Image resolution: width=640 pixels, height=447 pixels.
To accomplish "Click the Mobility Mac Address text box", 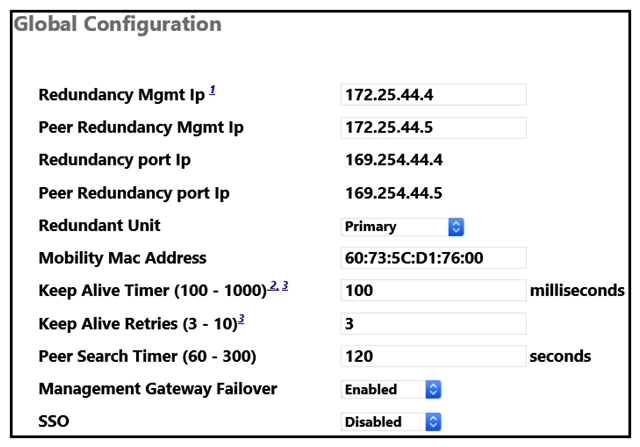I will pos(433,258).
